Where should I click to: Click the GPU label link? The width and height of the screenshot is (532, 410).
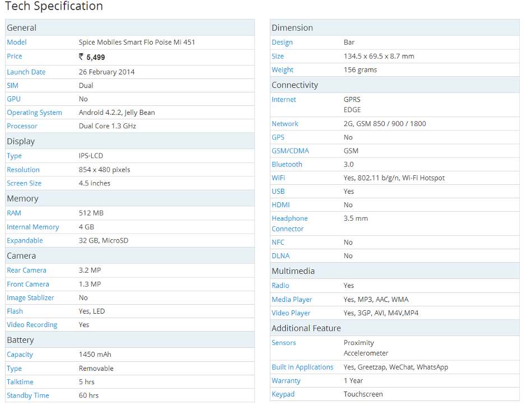13,99
